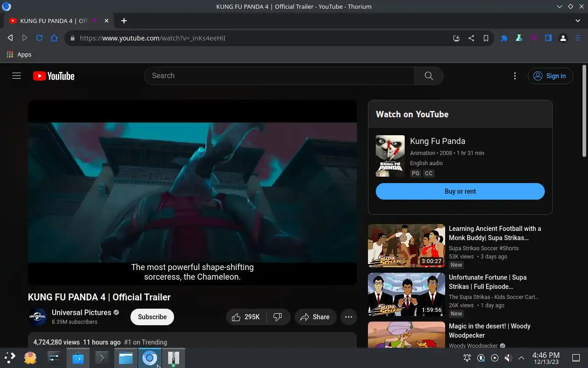Click the show desktop tray button
This screenshot has width=588, height=368.
(x=576, y=358)
